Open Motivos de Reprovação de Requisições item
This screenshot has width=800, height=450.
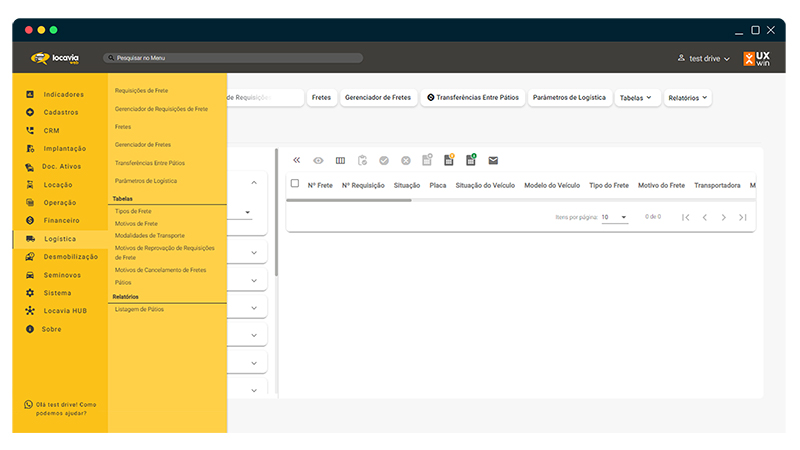165,253
